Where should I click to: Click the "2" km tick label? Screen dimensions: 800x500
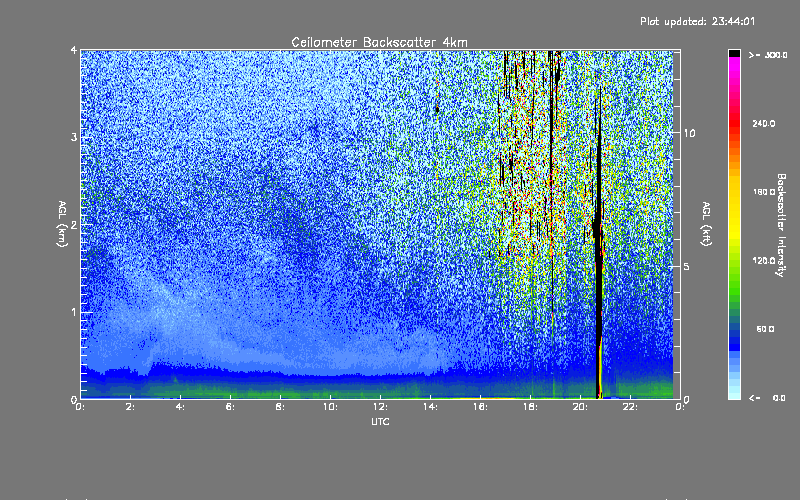(74, 224)
